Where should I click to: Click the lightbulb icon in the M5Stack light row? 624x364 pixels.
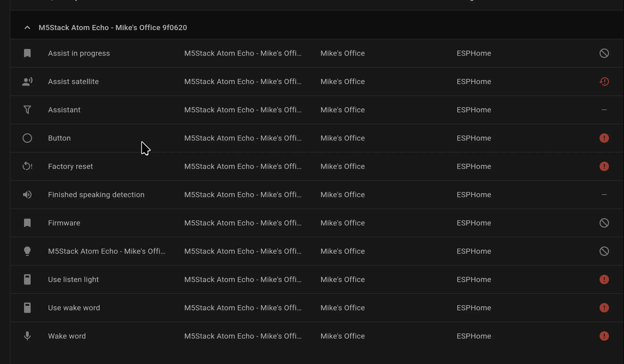(x=27, y=251)
